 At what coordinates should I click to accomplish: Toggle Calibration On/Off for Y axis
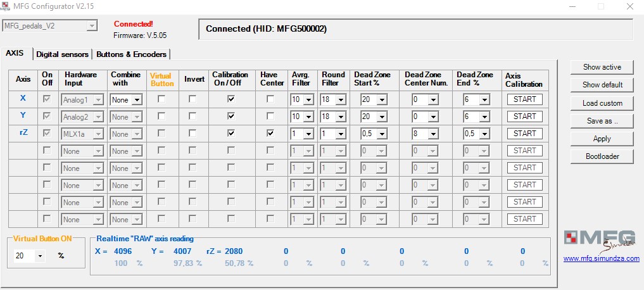(231, 117)
